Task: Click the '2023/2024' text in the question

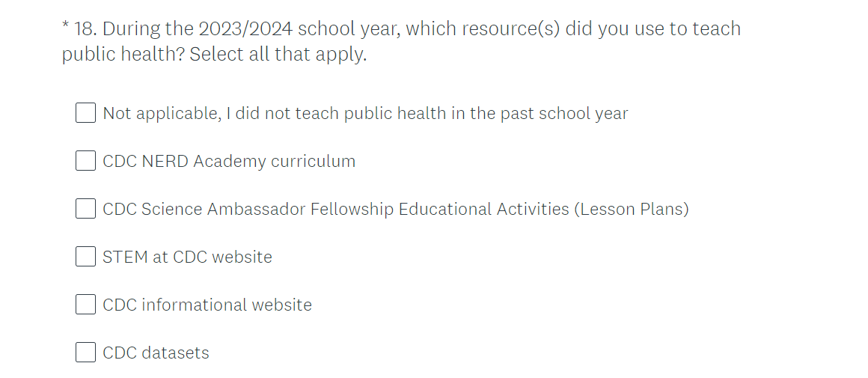Action: [245, 29]
